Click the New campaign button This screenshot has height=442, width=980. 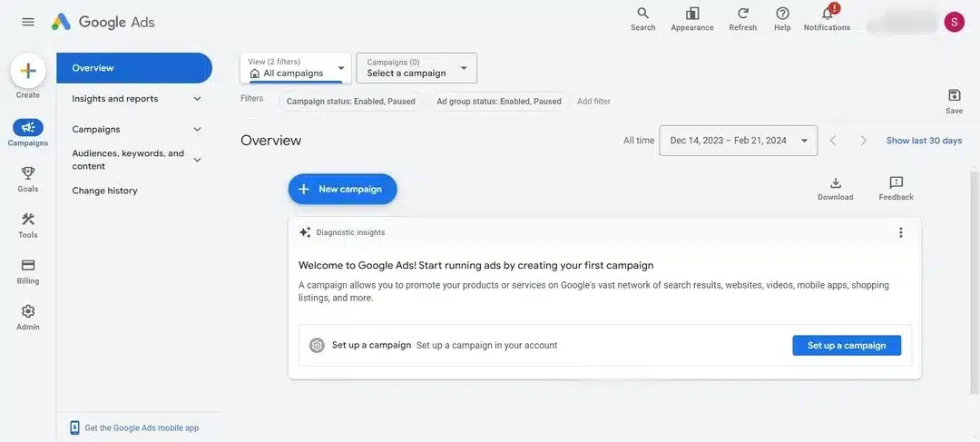(x=342, y=189)
